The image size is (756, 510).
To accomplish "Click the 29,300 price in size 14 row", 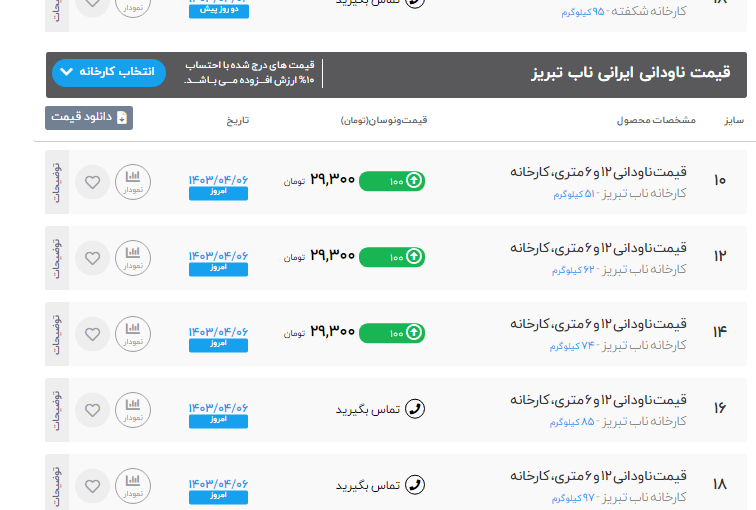I will [x=332, y=331].
